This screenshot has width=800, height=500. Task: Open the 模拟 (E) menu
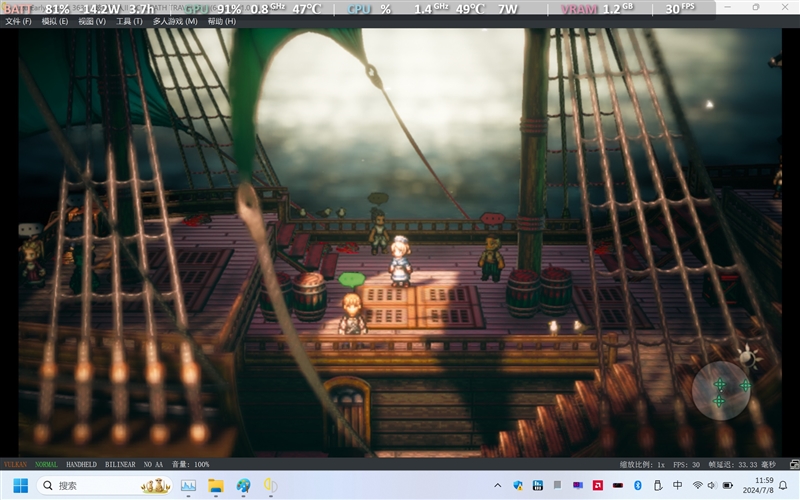click(55, 21)
